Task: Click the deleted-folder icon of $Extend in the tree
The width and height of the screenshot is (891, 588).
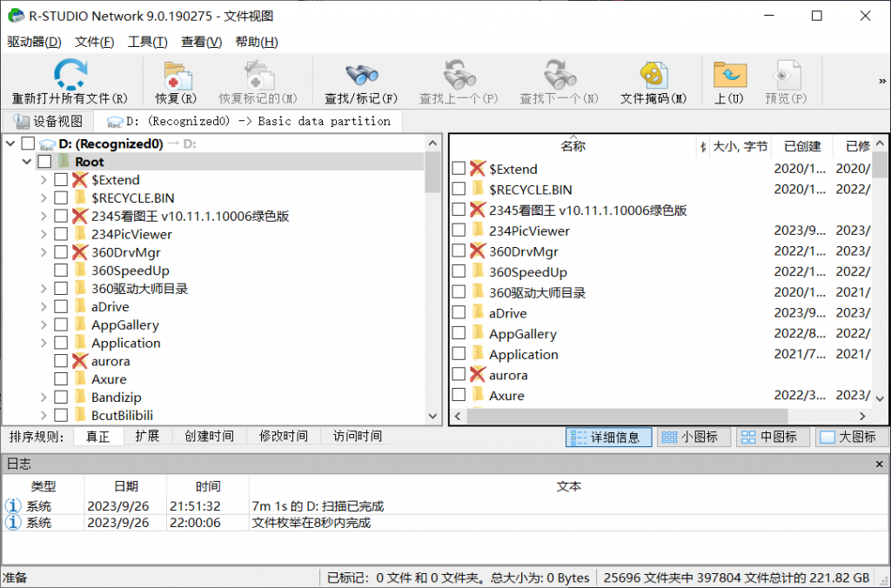Action: [80, 180]
